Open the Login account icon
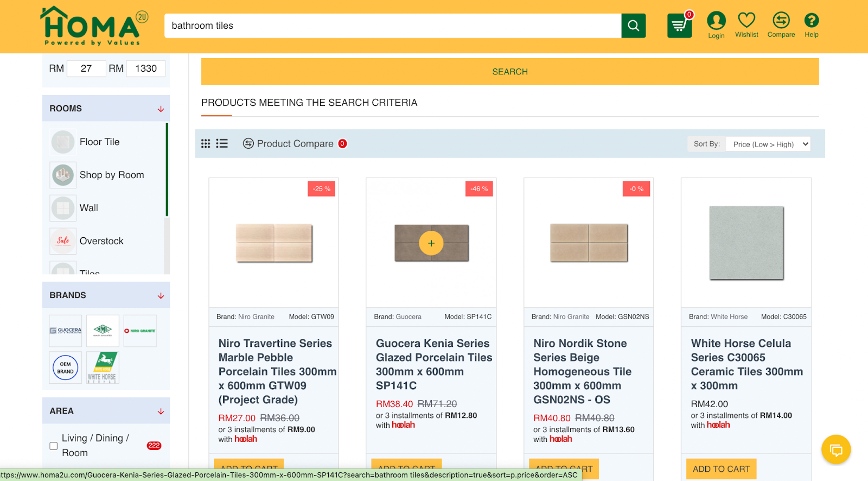 tap(716, 21)
